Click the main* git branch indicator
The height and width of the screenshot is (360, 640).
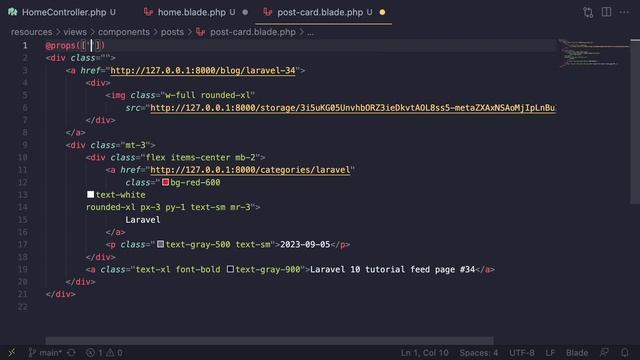click(45, 353)
